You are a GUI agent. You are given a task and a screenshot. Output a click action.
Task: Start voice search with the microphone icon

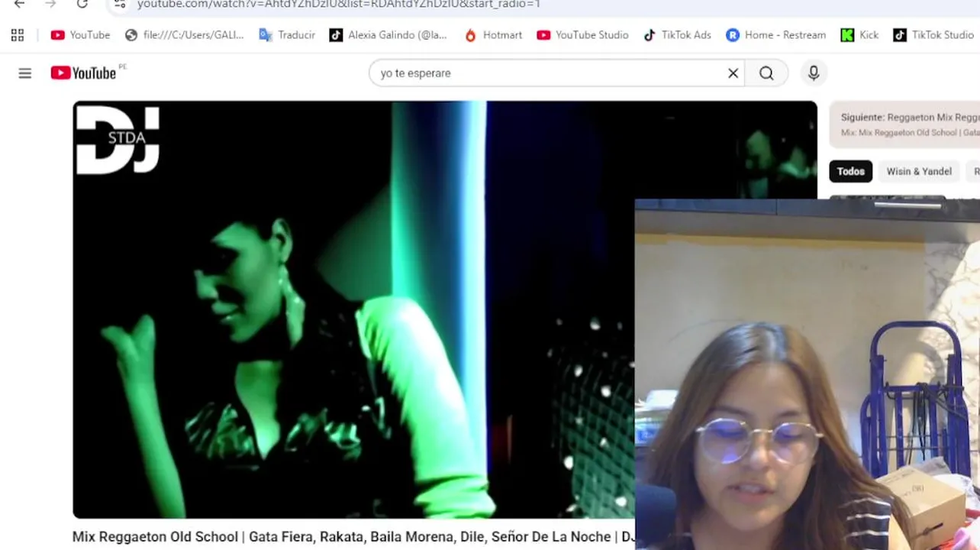[814, 73]
